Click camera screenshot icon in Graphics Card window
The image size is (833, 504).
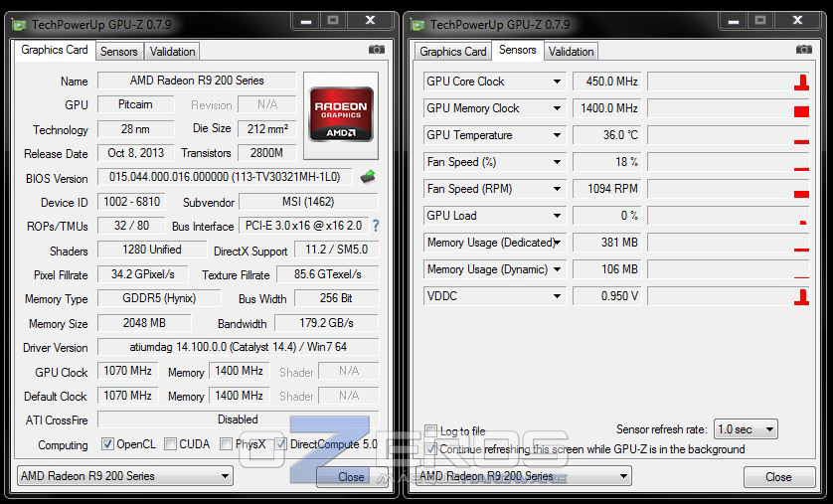376,50
